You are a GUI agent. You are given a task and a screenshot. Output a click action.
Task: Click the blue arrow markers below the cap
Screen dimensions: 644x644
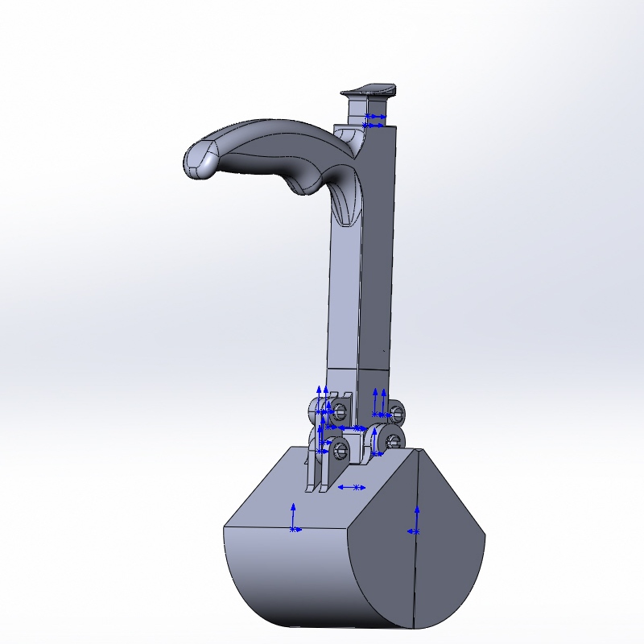pyautogui.click(x=374, y=122)
